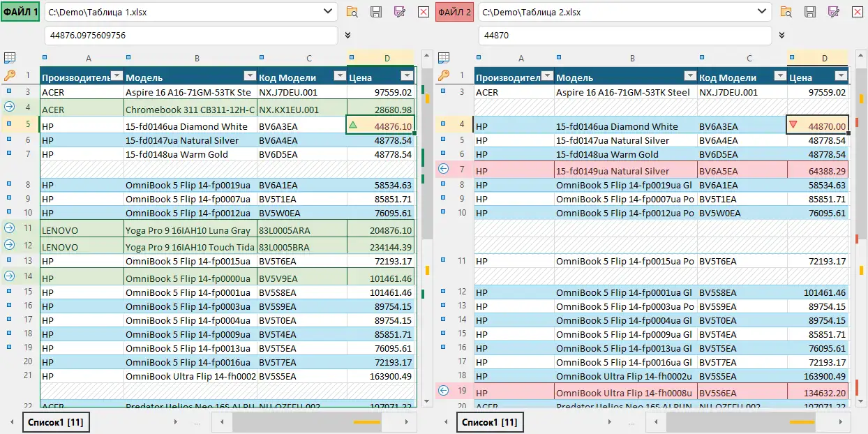
Task: Copy LENOVO row 11 to right via arrow icon
Action: 10,228
